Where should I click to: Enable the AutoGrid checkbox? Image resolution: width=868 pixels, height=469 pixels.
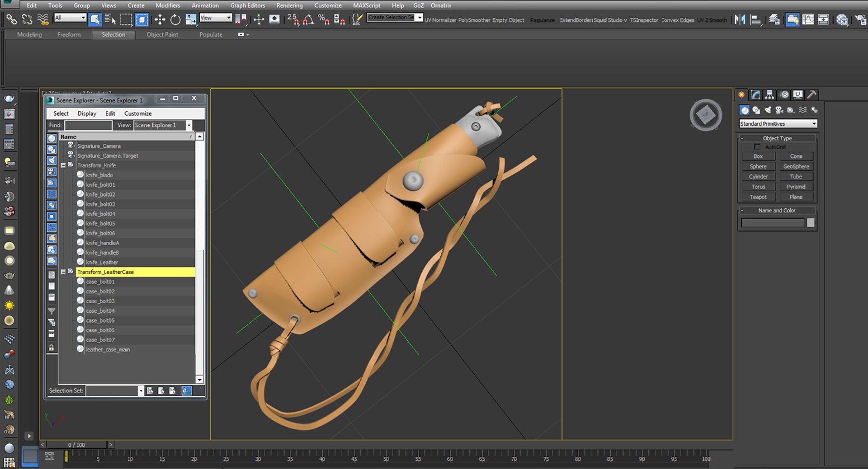(757, 147)
